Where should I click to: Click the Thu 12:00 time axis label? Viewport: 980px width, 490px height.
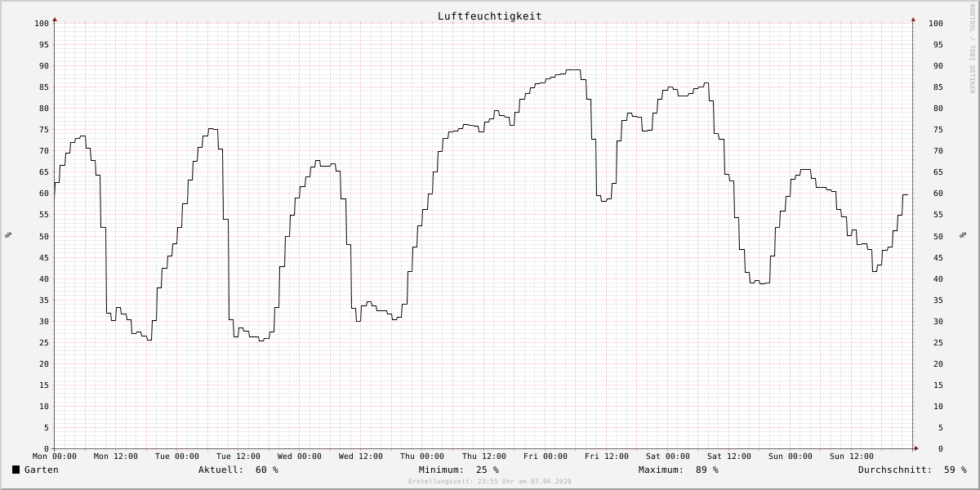pos(484,457)
